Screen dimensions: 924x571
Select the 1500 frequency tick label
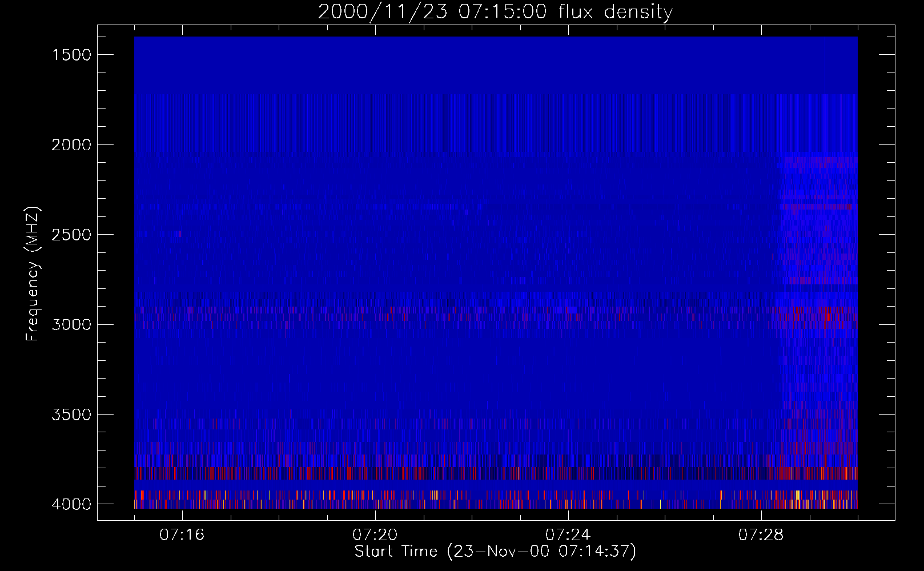[71, 55]
